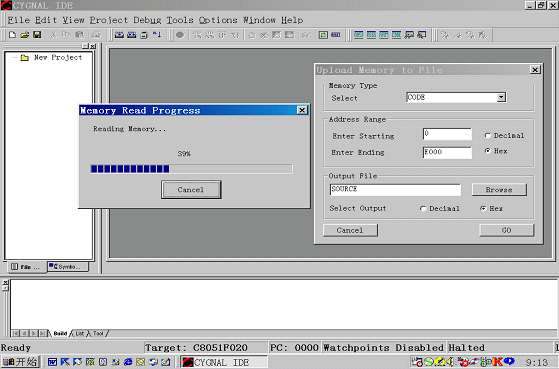Select Decimal radio for address range

(x=487, y=135)
